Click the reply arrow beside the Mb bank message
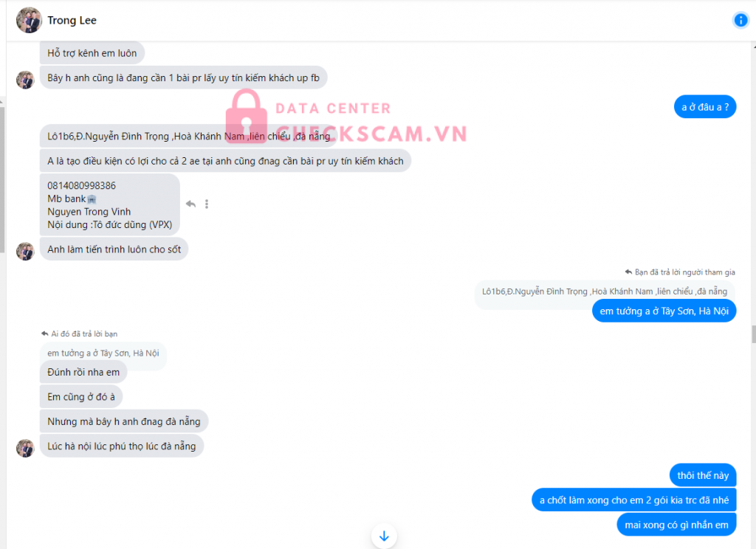The image size is (756, 549). pyautogui.click(x=191, y=204)
